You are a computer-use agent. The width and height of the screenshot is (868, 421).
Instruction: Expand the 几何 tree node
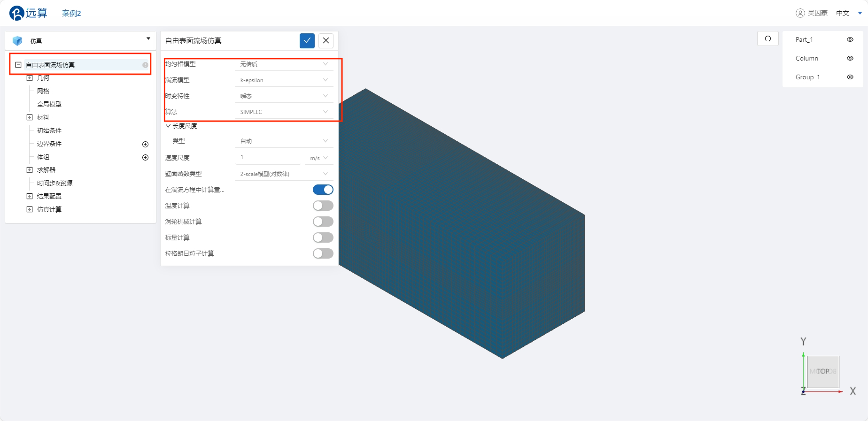[x=30, y=78]
